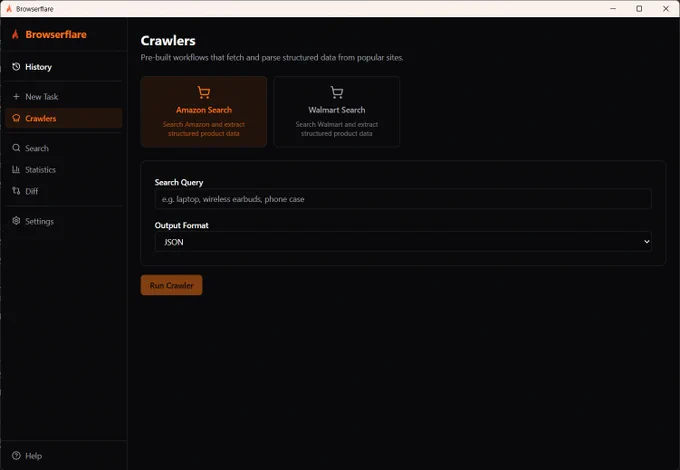Click the Amazon card description text
The width and height of the screenshot is (680, 470).
click(204, 129)
